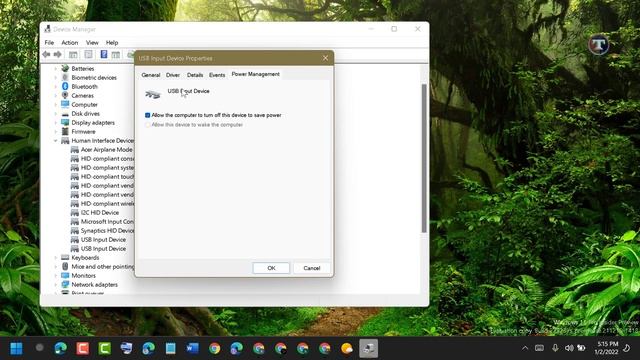Select the Firmware category icon

pyautogui.click(x=65, y=131)
